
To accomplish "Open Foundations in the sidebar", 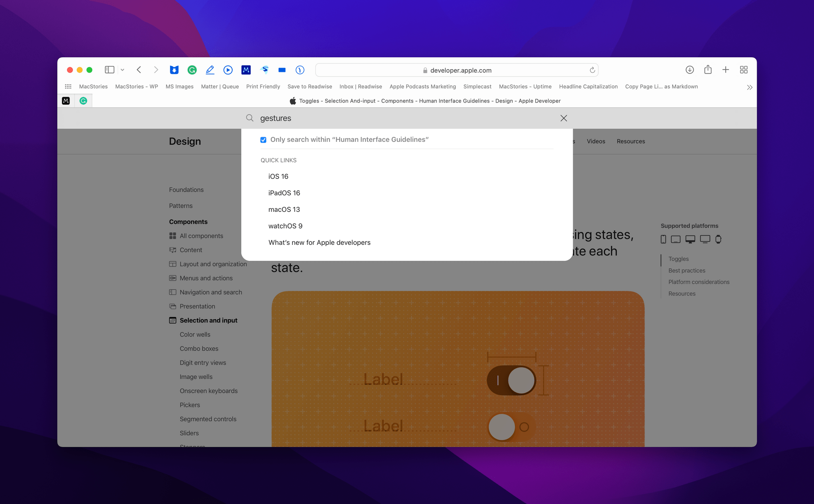I will click(x=186, y=190).
